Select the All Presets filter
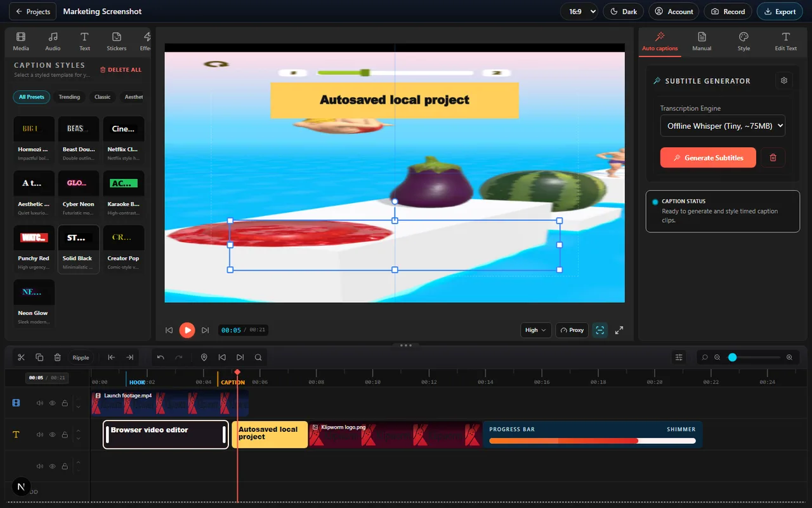812x508 pixels. 32,97
